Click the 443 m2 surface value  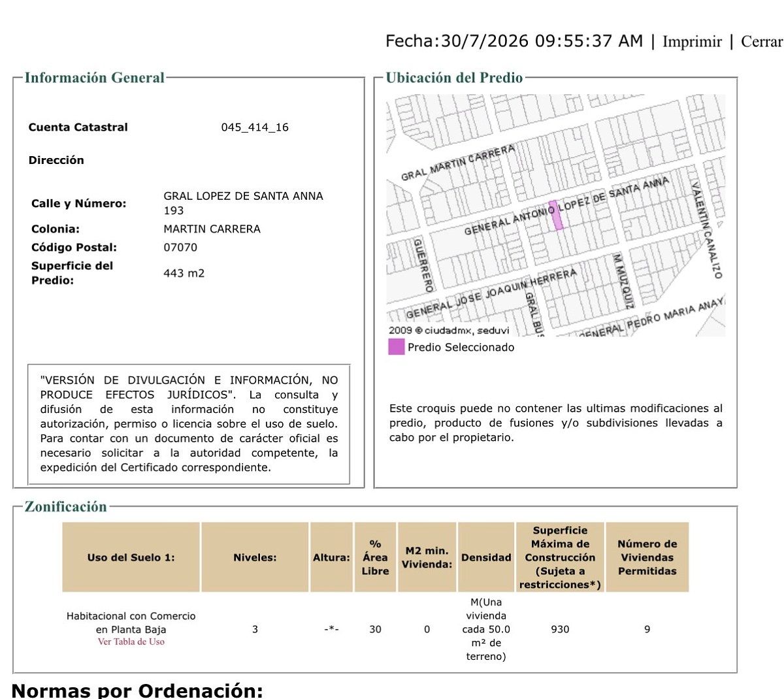click(x=184, y=273)
